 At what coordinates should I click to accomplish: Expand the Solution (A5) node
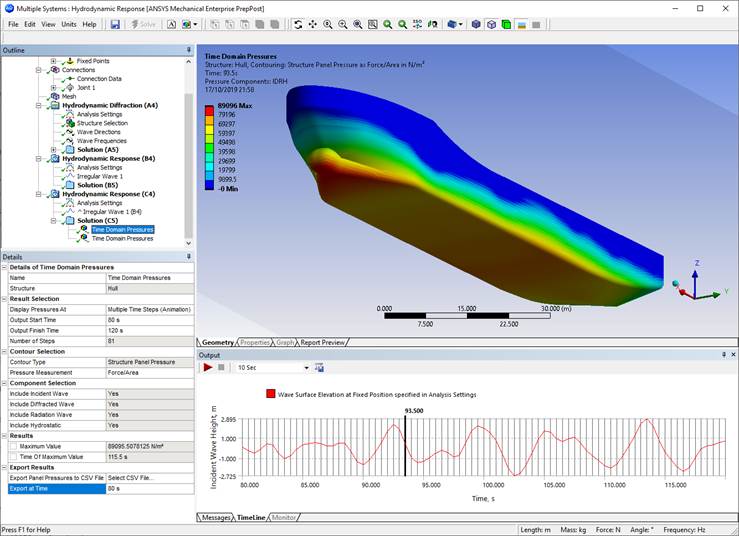(55, 150)
